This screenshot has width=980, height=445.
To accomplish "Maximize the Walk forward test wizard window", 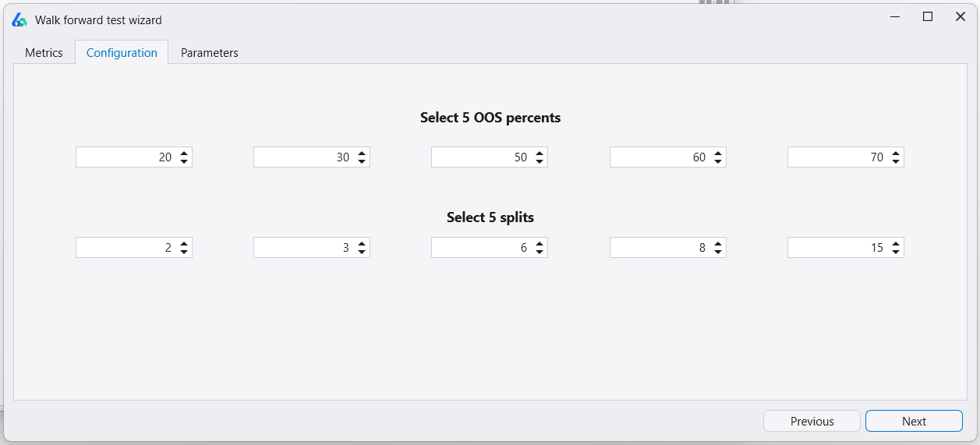I will 928,16.
